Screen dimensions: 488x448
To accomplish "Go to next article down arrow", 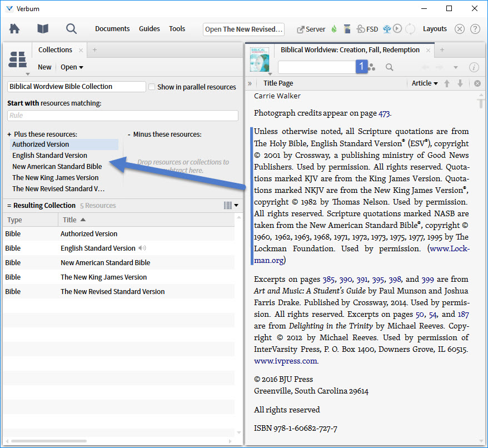I will point(460,83).
